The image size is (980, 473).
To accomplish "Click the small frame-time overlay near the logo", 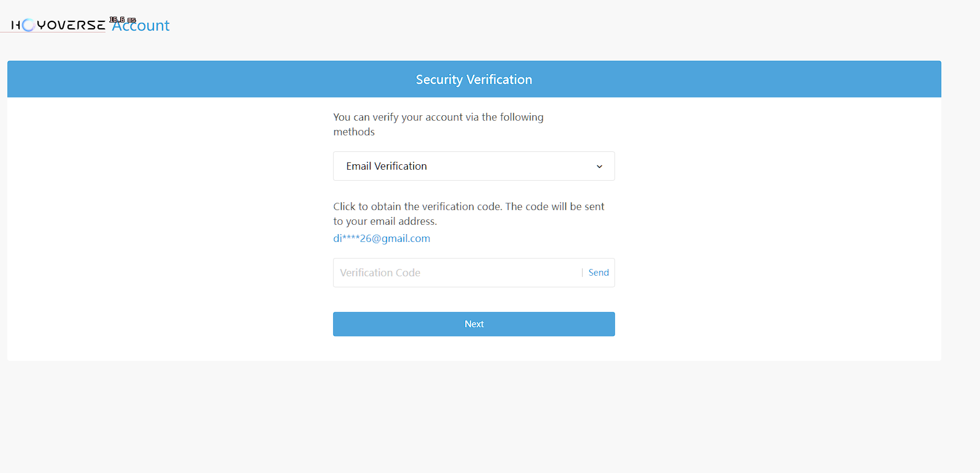I will tap(123, 20).
